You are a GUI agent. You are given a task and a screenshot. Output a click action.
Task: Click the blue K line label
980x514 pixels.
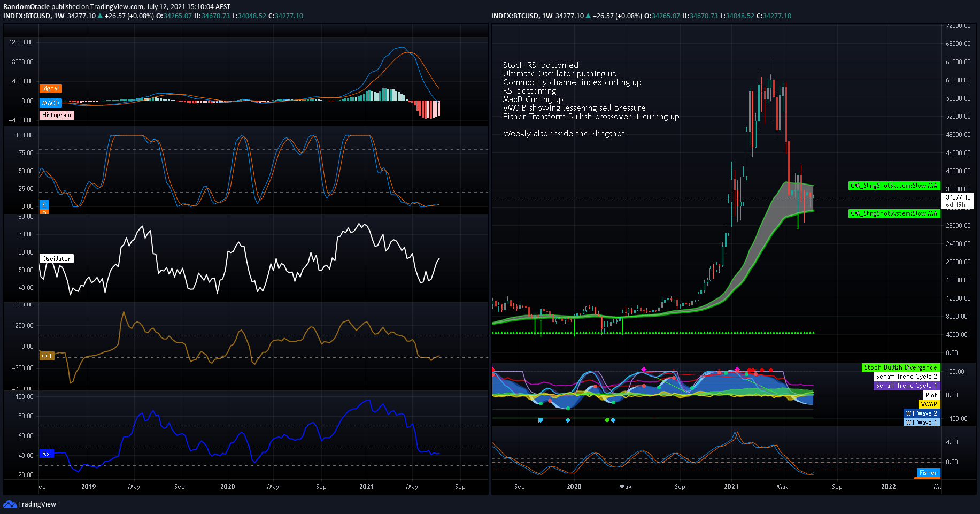[44, 204]
